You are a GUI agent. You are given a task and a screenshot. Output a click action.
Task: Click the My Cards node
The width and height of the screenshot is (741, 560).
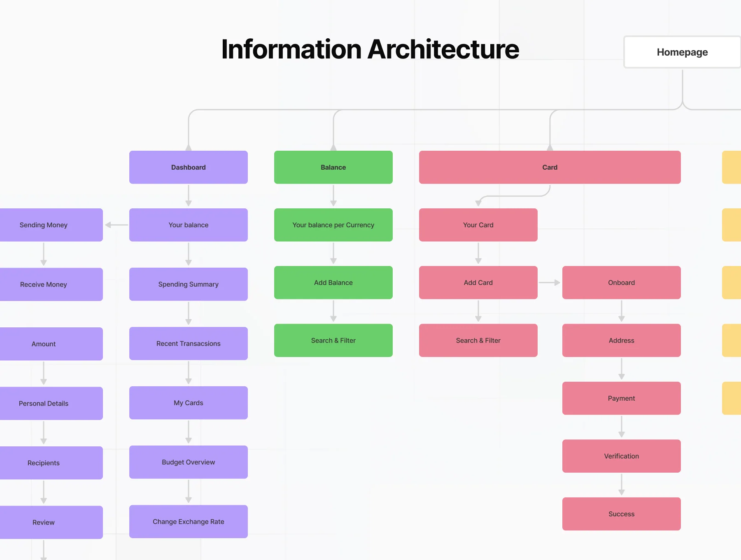click(189, 403)
